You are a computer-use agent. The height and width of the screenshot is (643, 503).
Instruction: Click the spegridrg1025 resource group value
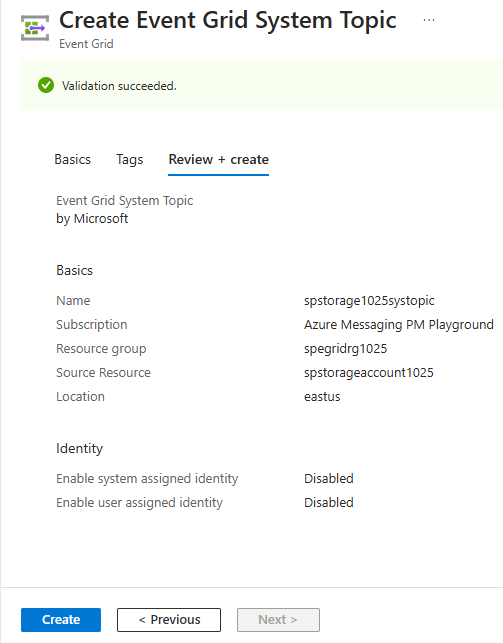click(345, 349)
